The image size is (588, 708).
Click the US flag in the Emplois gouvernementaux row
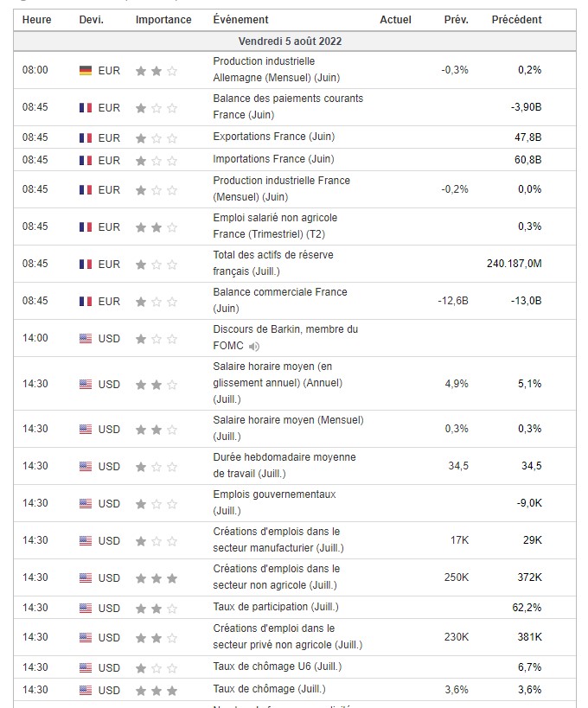pos(85,503)
